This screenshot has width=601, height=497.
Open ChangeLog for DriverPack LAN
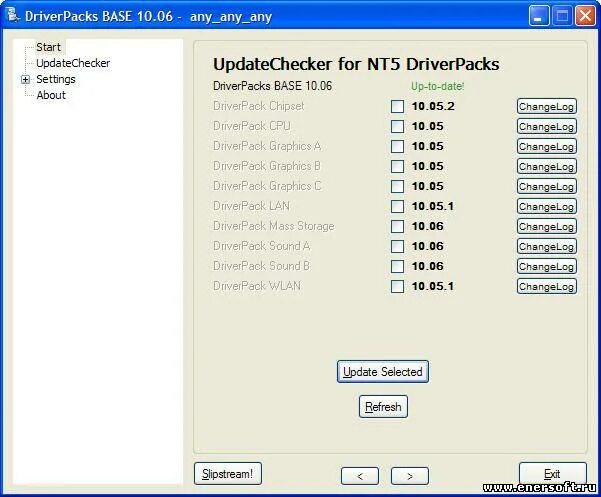[x=547, y=206]
